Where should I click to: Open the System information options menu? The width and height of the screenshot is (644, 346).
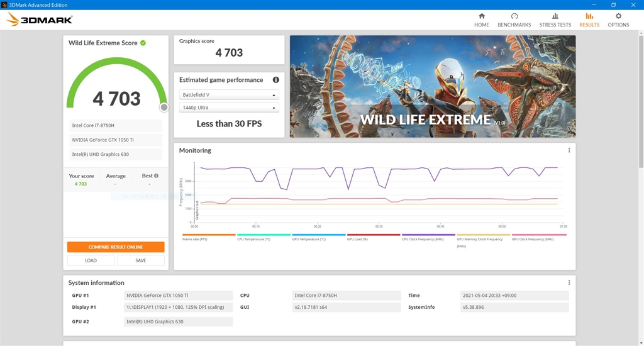coord(569,282)
